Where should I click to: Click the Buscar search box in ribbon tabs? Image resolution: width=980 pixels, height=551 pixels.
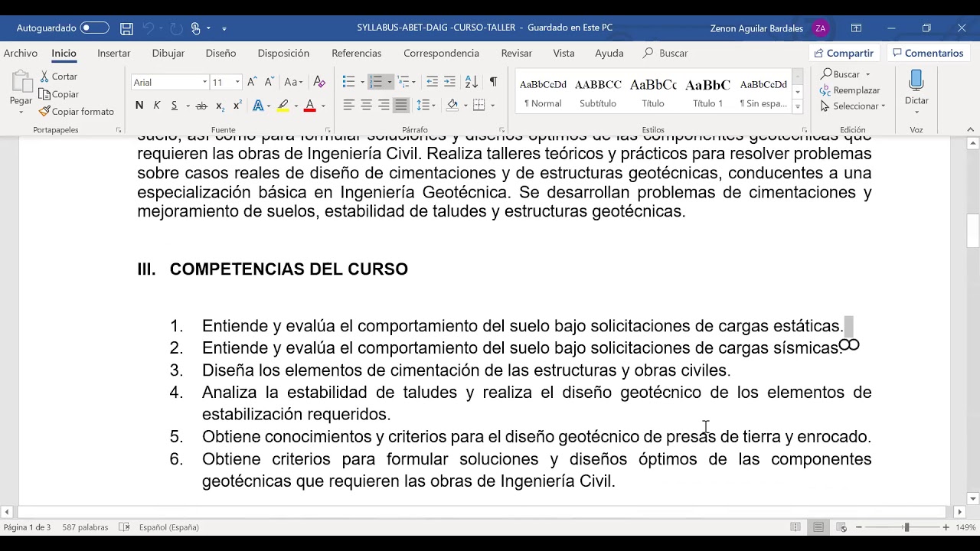(x=665, y=53)
